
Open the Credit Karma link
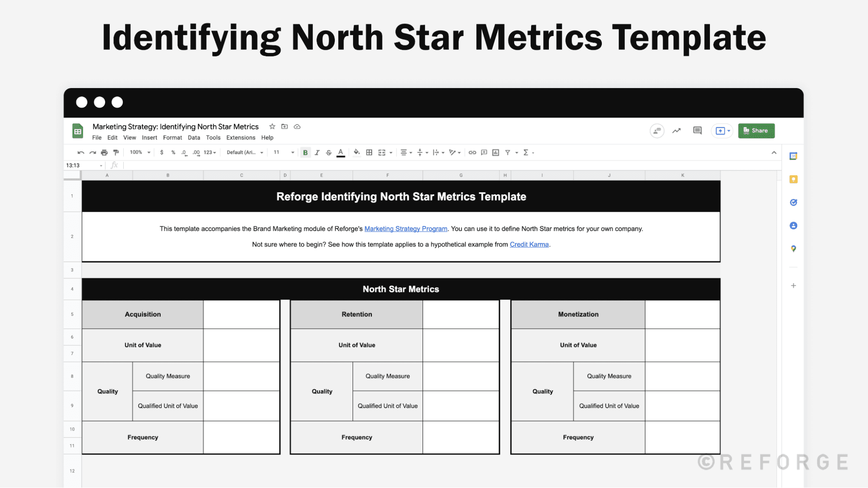click(529, 245)
